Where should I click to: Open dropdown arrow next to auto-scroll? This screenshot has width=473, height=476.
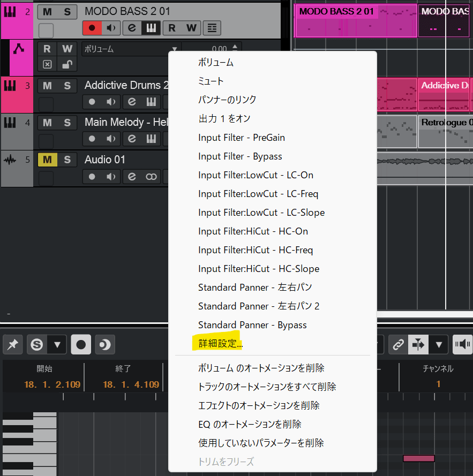click(x=439, y=345)
